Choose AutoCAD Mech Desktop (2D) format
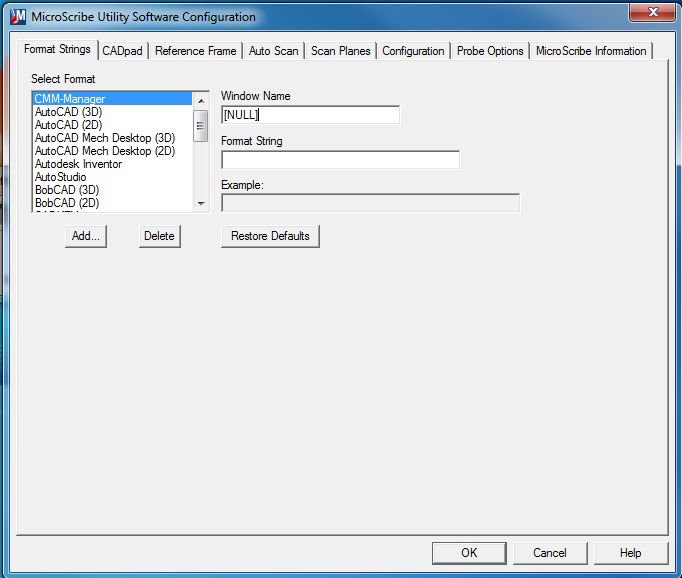Viewport: 682px width, 578px height. 112,151
